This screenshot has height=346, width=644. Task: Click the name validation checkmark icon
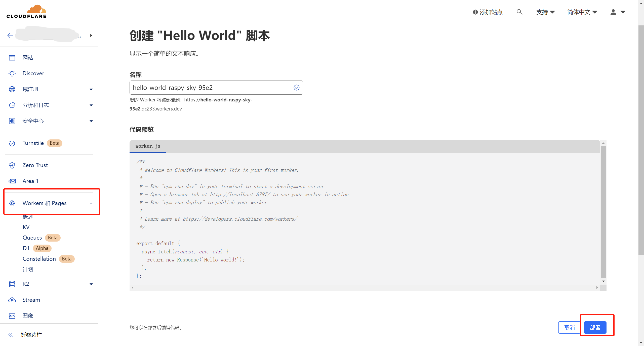pyautogui.click(x=297, y=88)
